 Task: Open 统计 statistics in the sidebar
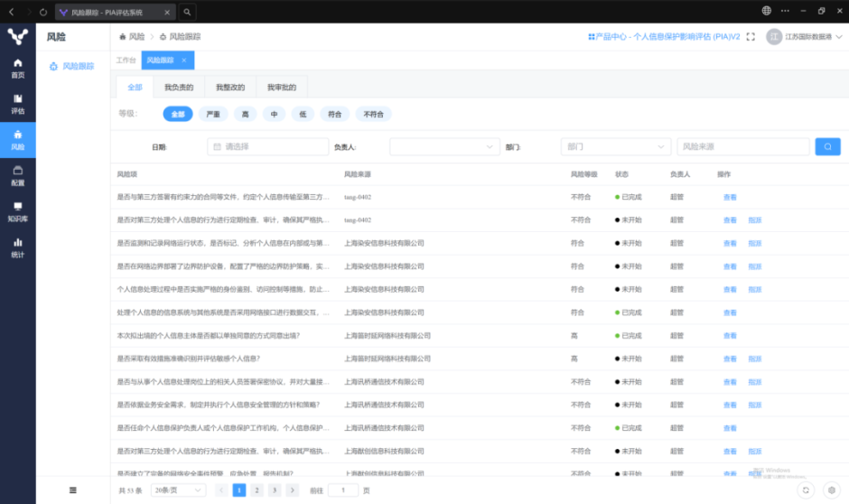[17, 247]
